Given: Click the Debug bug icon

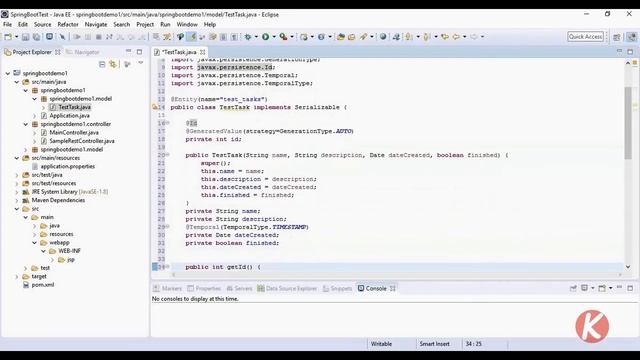Looking at the screenshot, I should pos(248,37).
